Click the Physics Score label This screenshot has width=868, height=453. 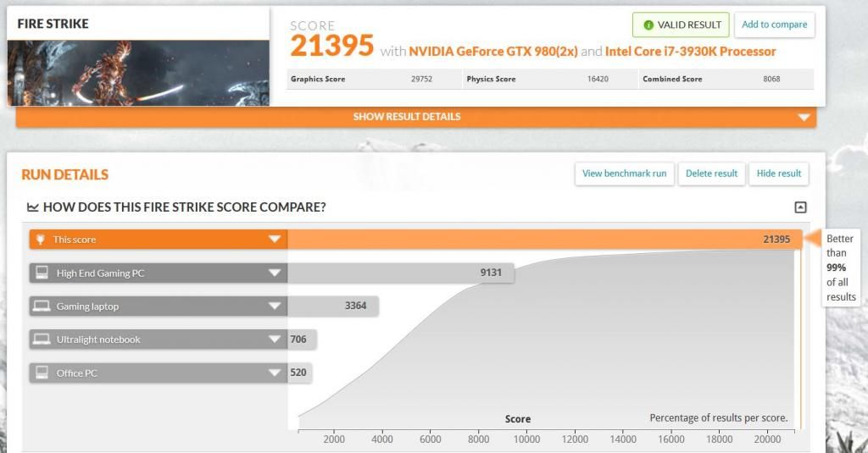pos(491,79)
